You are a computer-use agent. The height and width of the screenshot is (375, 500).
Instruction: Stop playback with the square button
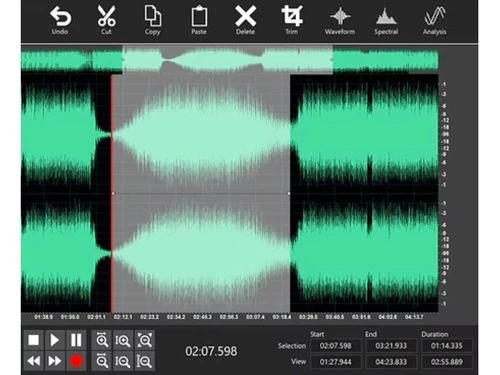[x=34, y=340]
